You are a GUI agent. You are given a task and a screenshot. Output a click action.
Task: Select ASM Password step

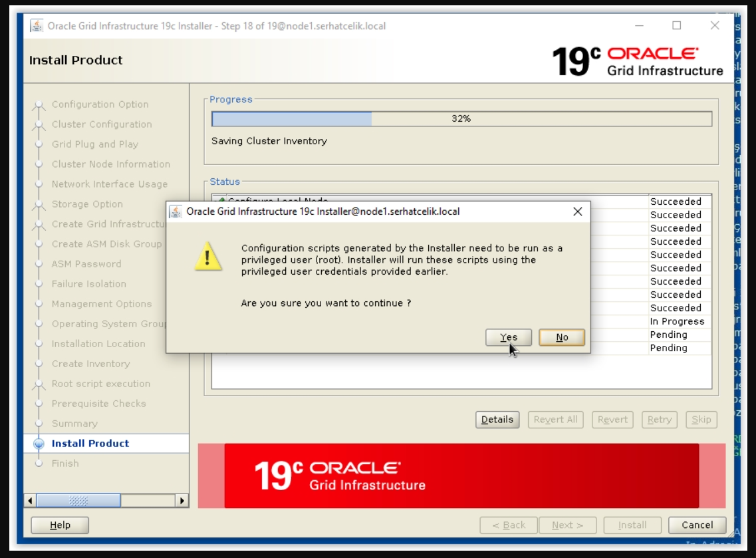86,264
